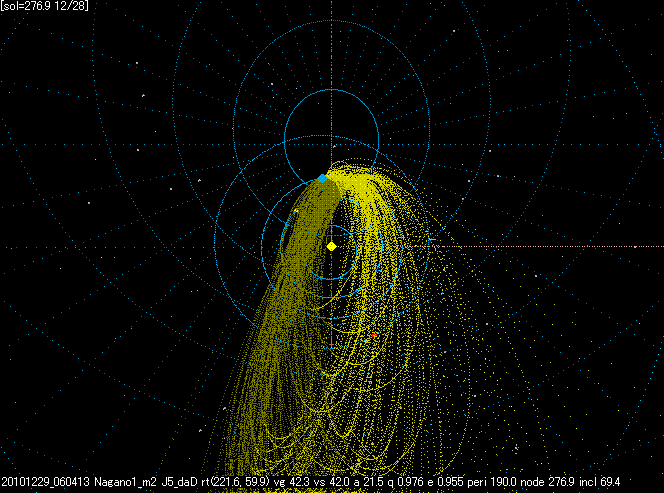
Task: Click the 'Nagano1_m2' station text
Action: click(125, 482)
